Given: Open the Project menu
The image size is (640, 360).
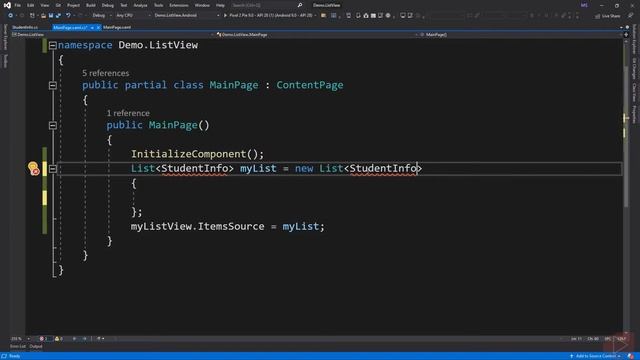Looking at the screenshot, I should (x=73, y=5).
